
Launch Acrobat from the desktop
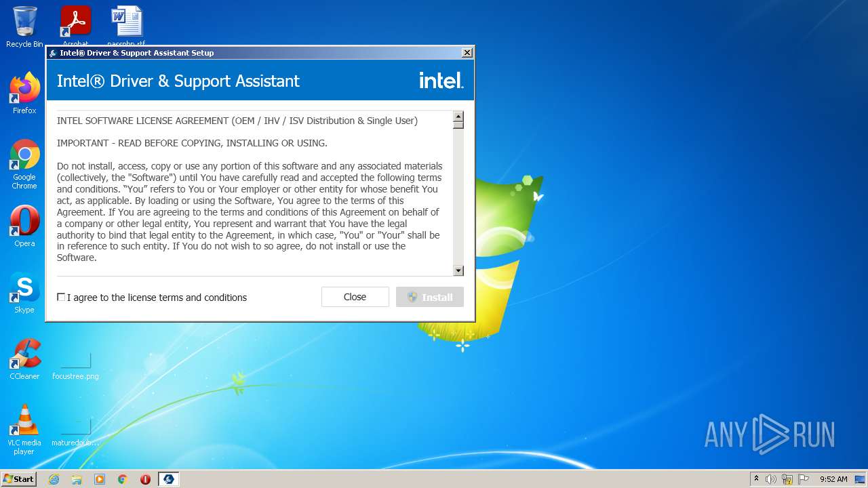coord(76,24)
